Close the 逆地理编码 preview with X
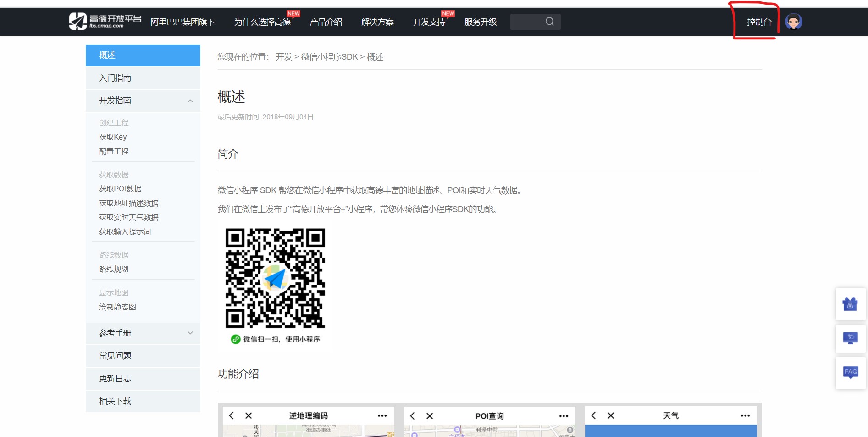The width and height of the screenshot is (868, 437). (x=249, y=415)
